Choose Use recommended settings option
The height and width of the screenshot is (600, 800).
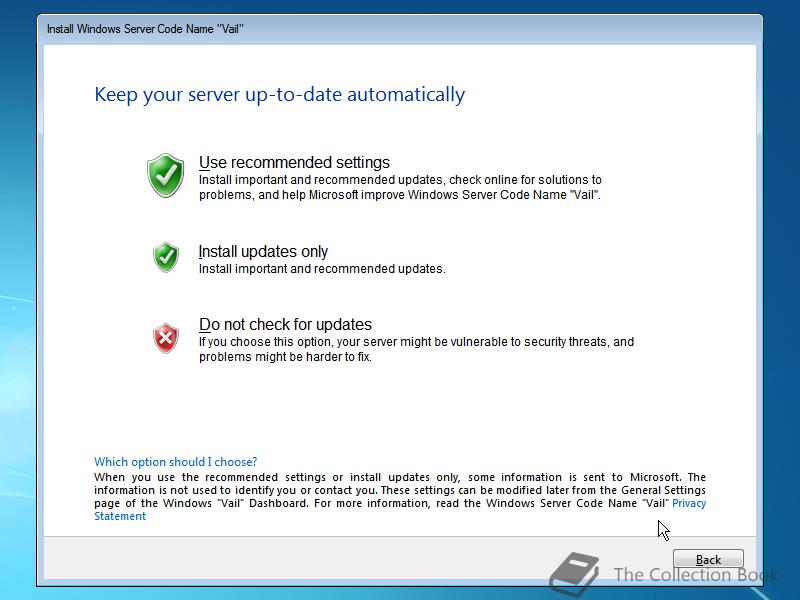pos(294,162)
